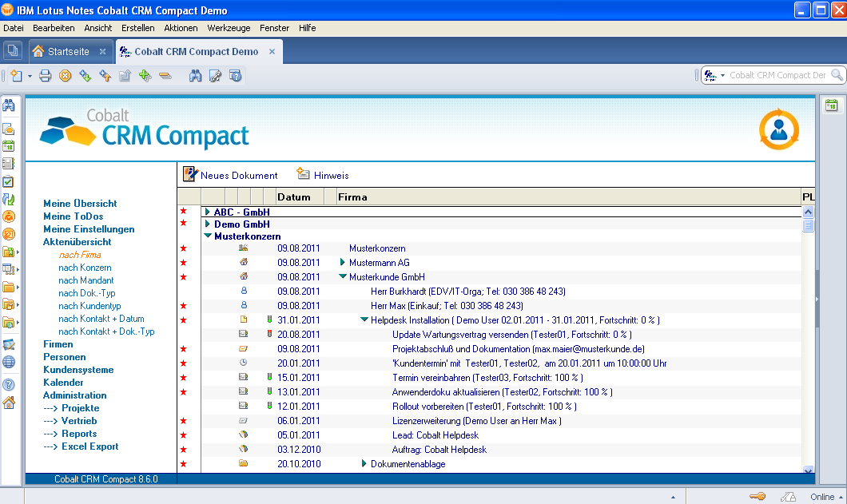Viewport: 847px width, 504px height.
Task: Click the new document toolbar icon
Action: pyautogui.click(x=16, y=76)
